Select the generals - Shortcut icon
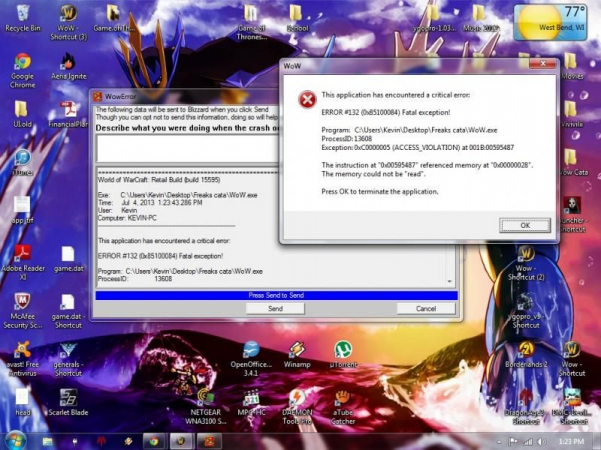The image size is (601, 450). pos(68,359)
